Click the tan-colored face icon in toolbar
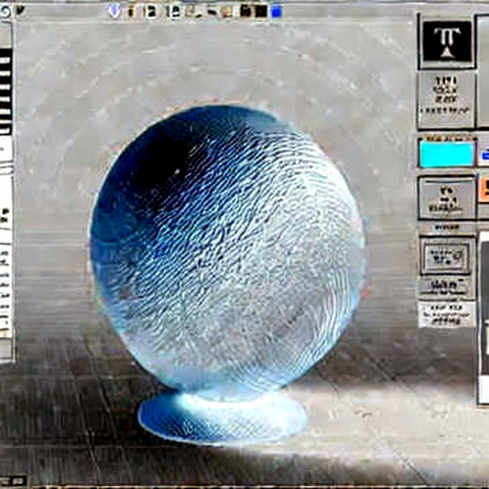Screen dimensions: 489x489 click(227, 12)
